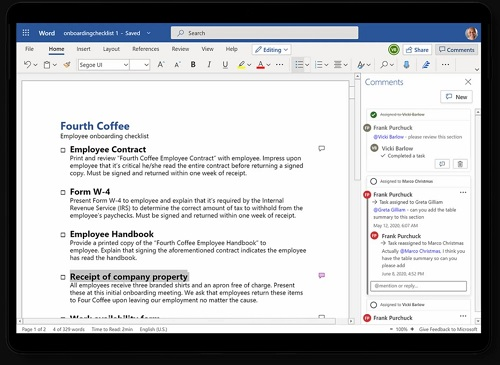Open the Help tab
The height and width of the screenshot is (365, 500).
(x=232, y=49)
